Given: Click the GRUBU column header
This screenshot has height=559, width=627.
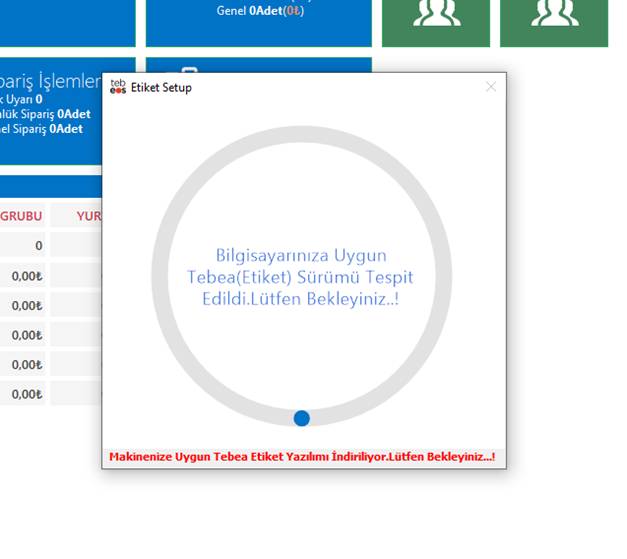Looking at the screenshot, I should pyautogui.click(x=21, y=216).
